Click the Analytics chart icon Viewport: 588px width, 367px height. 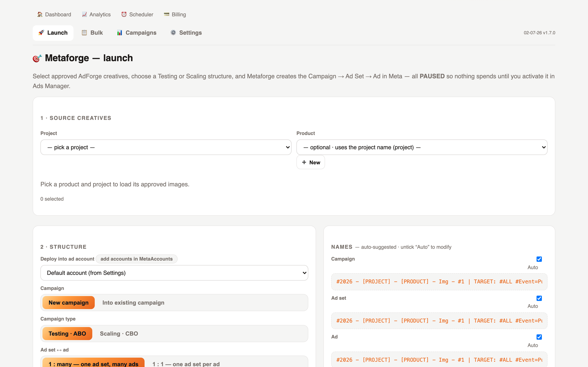(84, 14)
